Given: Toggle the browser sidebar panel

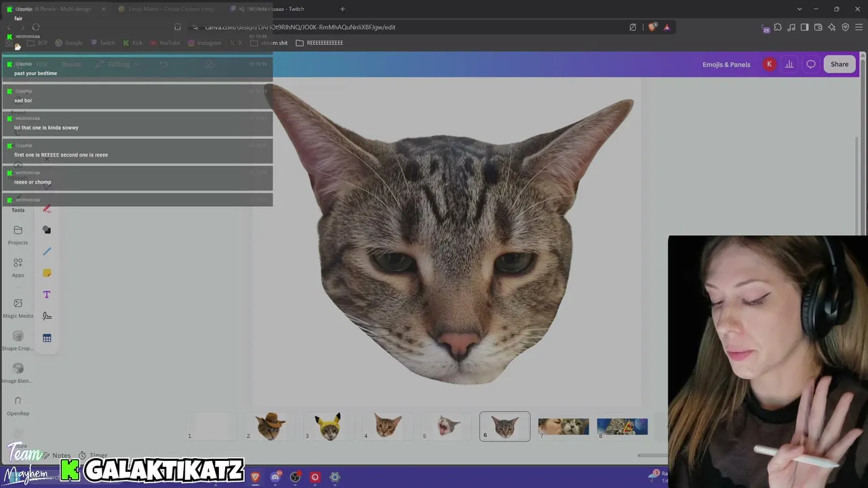Looking at the screenshot, I should point(805,27).
